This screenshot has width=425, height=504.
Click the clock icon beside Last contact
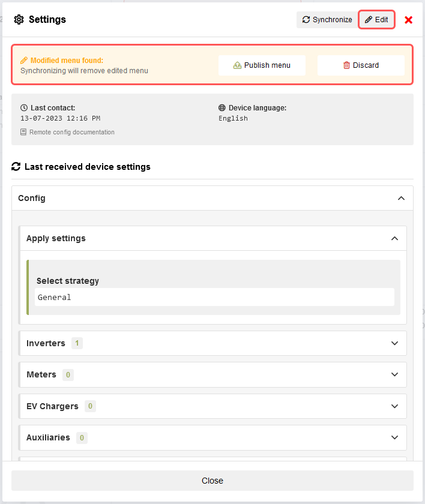24,108
